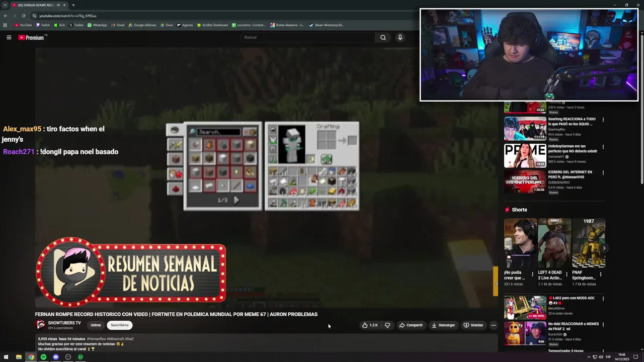
Task: Open the Gmail bookmark
Action: [x=118, y=25]
